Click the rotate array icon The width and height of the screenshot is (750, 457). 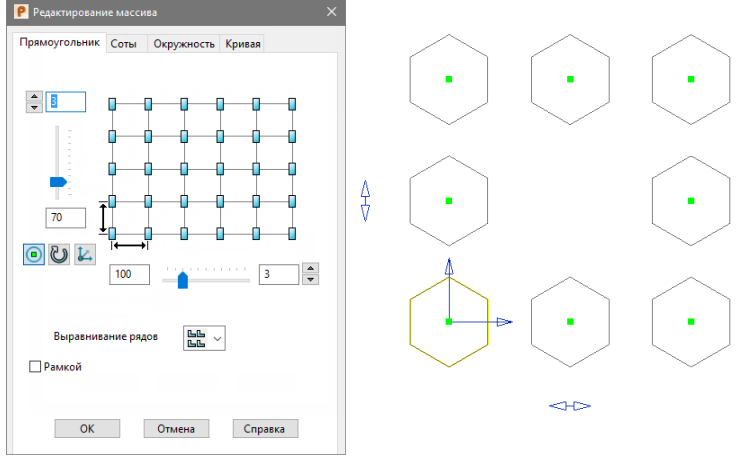[59, 255]
